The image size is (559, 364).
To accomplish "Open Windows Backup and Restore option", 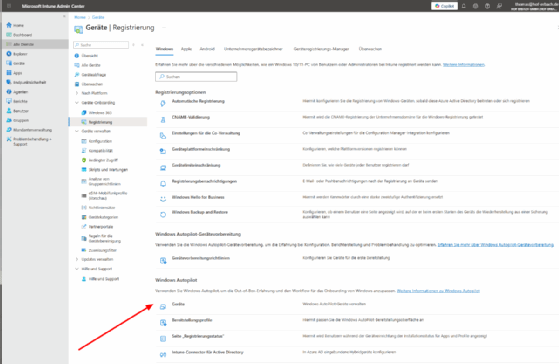I will pos(200,212).
